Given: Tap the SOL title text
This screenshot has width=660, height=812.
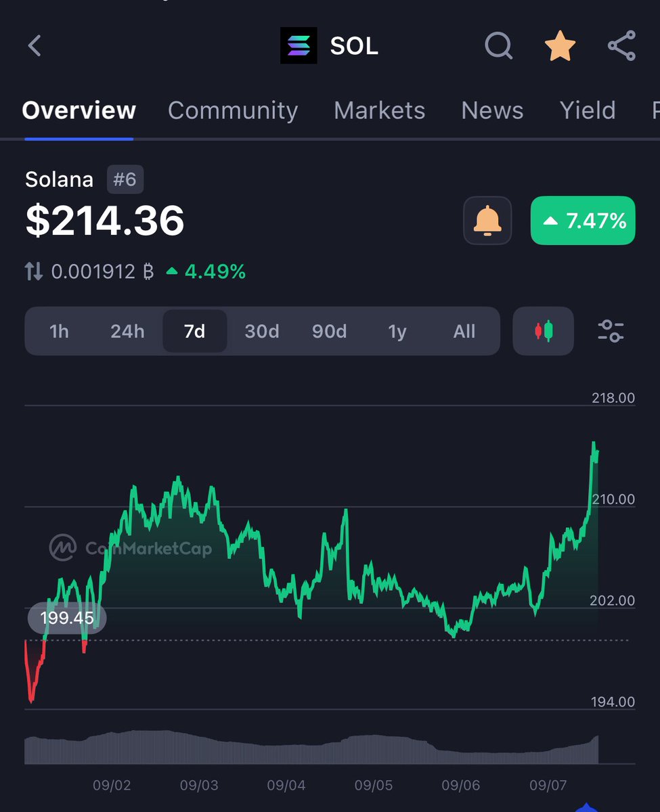Looking at the screenshot, I should (354, 46).
